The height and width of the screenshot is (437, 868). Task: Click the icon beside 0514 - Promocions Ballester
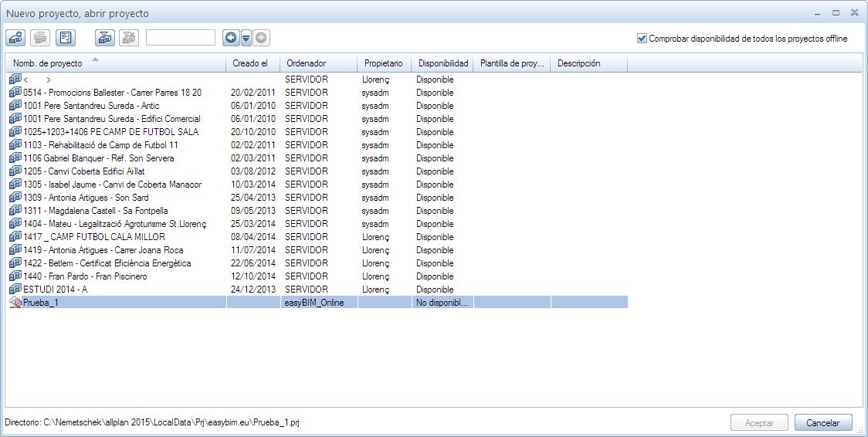pyautogui.click(x=15, y=93)
